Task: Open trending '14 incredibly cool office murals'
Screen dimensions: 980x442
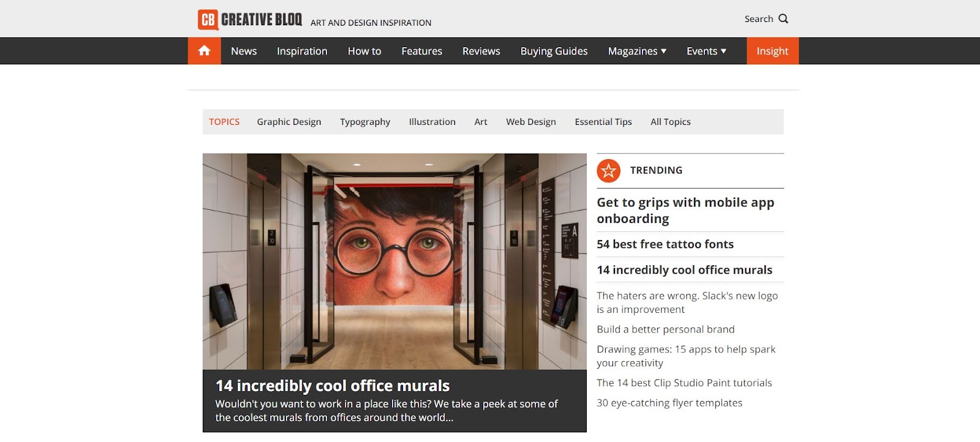Action: [684, 270]
